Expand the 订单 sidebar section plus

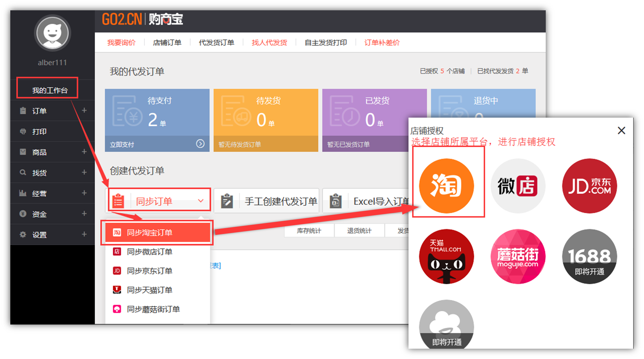(x=84, y=111)
